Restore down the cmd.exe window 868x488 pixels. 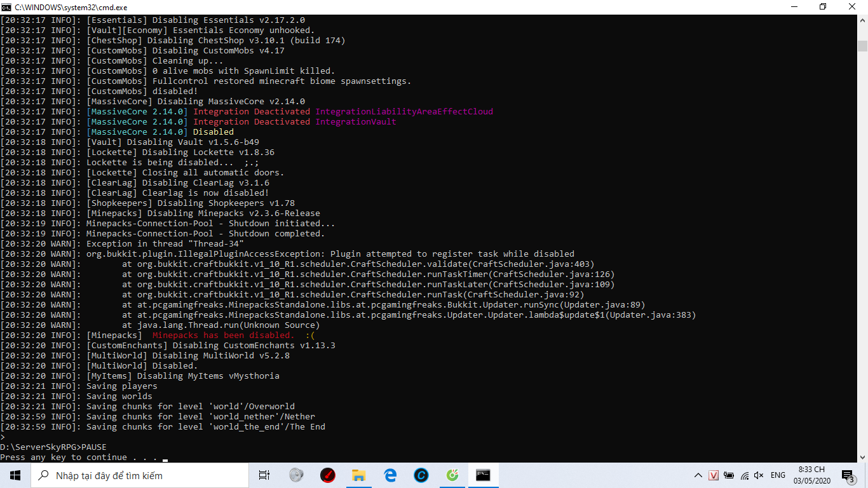coord(823,7)
